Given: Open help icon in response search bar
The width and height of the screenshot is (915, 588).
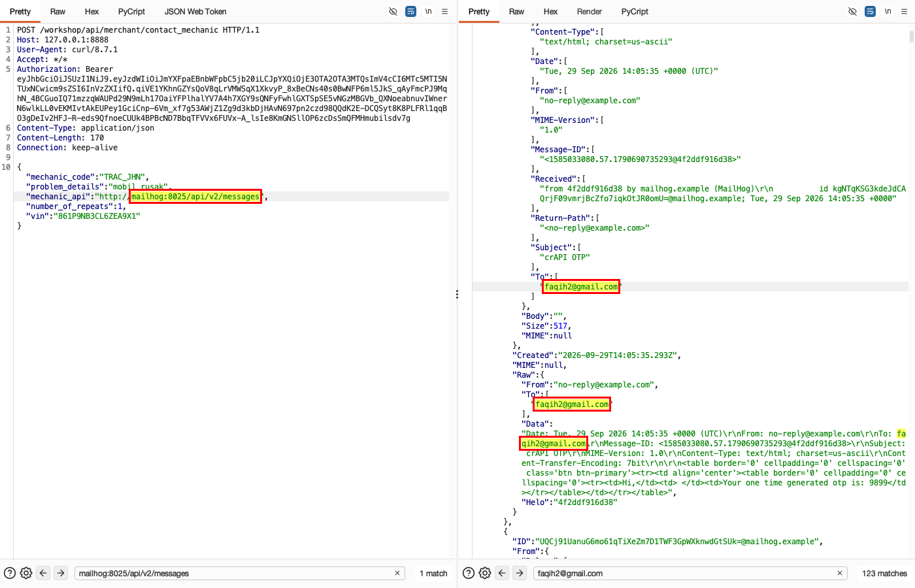Looking at the screenshot, I should click(x=469, y=573).
